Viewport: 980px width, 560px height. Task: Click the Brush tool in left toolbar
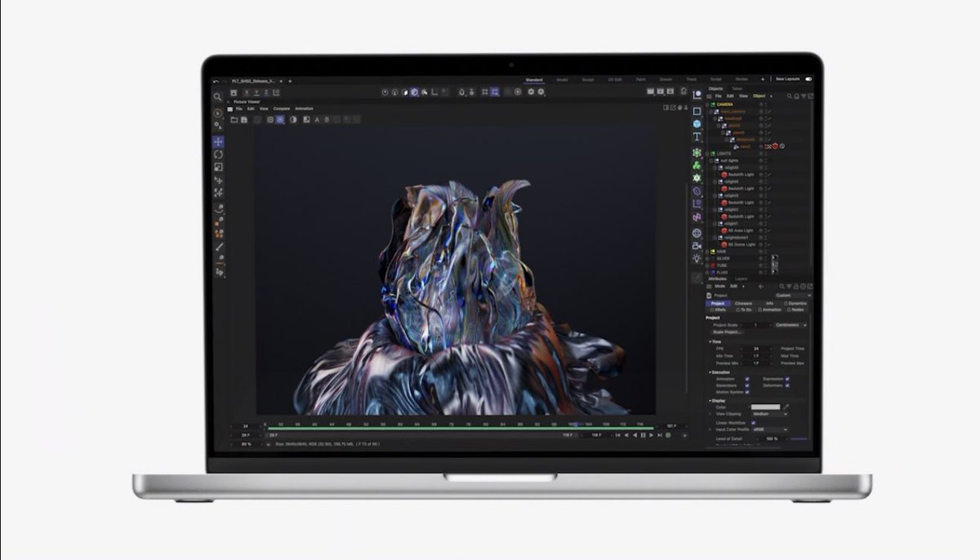(x=218, y=247)
